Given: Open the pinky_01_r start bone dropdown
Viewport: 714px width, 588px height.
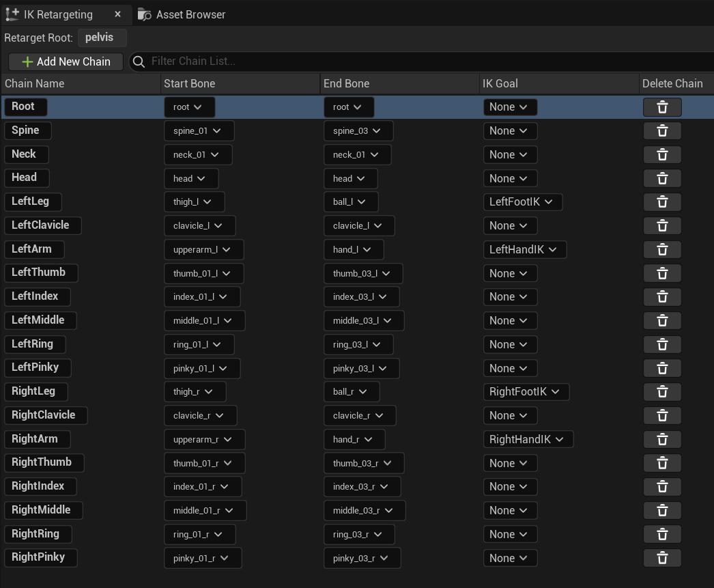Looking at the screenshot, I should (203, 558).
